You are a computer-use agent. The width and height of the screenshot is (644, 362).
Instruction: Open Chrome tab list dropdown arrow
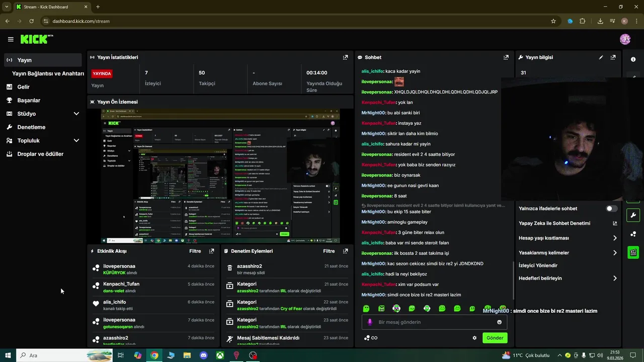pos(7,7)
